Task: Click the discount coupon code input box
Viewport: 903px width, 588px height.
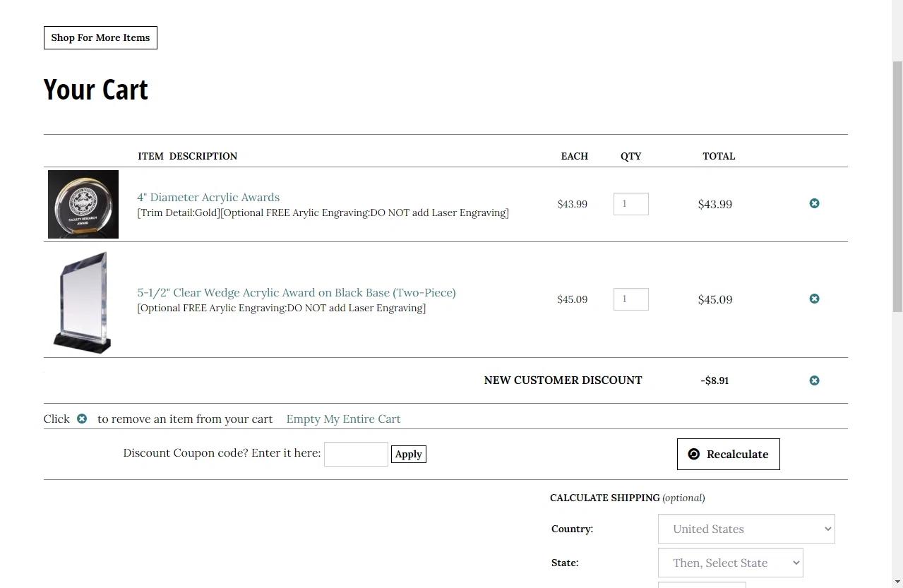Action: point(356,454)
